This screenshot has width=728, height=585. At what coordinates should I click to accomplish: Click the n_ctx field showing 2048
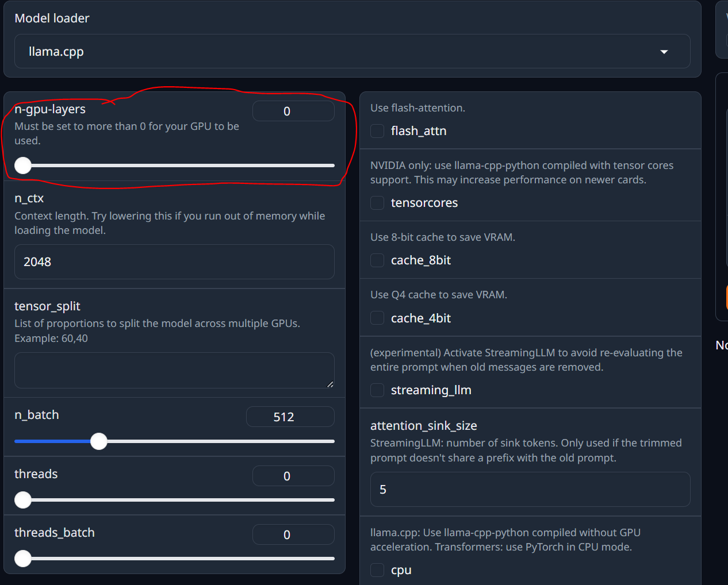tap(174, 262)
